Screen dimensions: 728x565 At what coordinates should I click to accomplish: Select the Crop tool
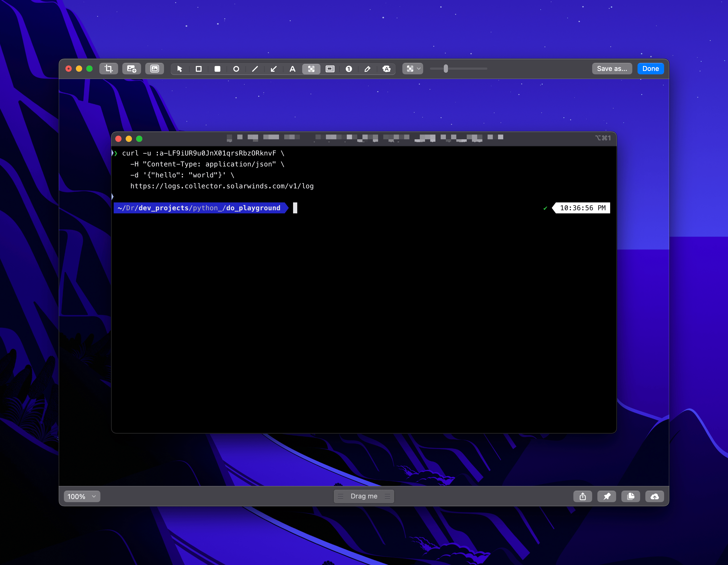tap(109, 69)
